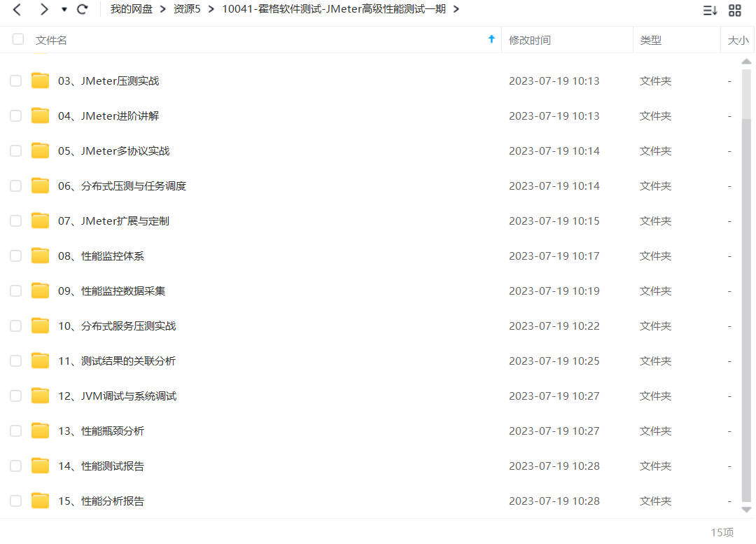The width and height of the screenshot is (756, 544).
Task: Sort by 修改时间 column header
Action: tap(529, 40)
